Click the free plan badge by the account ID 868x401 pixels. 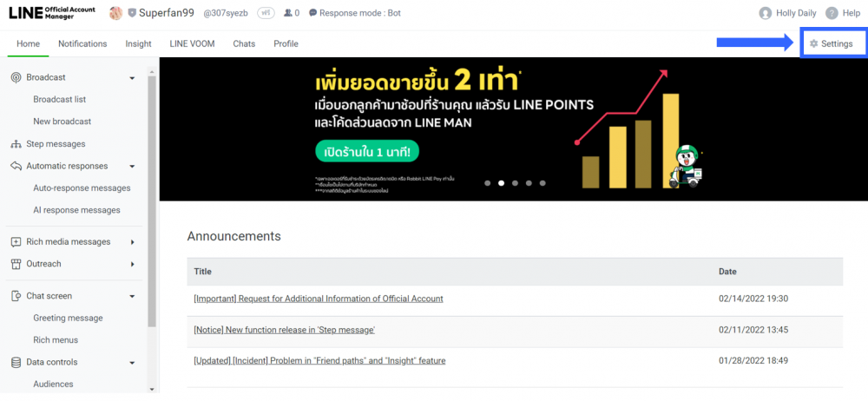coord(266,13)
